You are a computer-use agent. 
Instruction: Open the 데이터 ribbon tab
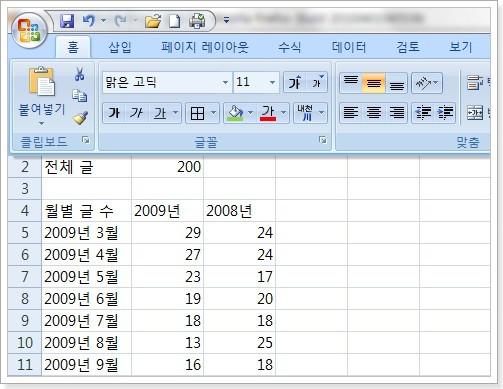tap(349, 47)
